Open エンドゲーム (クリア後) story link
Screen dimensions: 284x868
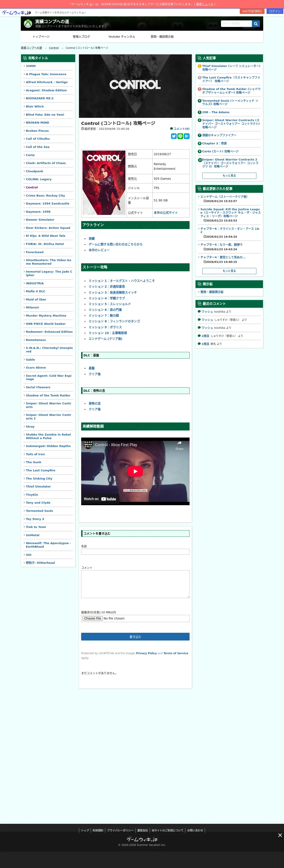[105, 339]
